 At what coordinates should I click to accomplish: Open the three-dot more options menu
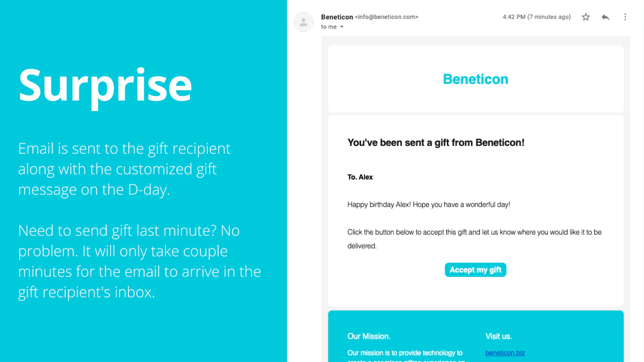tap(625, 17)
